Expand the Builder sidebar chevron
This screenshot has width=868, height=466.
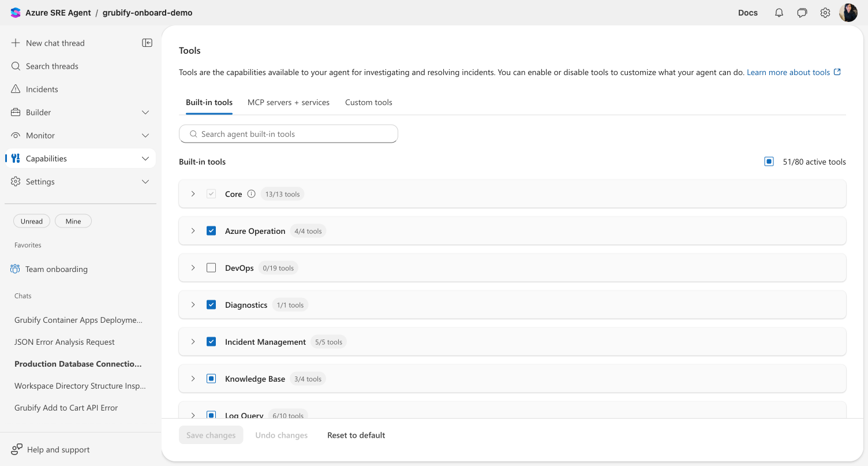(x=145, y=112)
